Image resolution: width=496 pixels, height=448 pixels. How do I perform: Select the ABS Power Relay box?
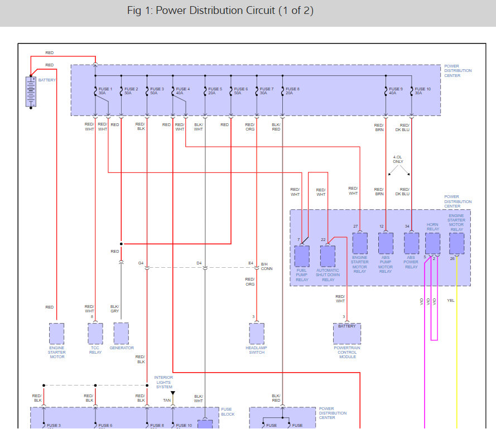pyautogui.click(x=412, y=243)
